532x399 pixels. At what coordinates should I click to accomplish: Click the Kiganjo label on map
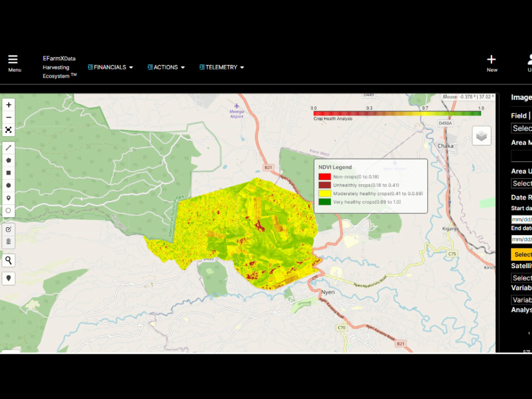pyautogui.click(x=450, y=229)
